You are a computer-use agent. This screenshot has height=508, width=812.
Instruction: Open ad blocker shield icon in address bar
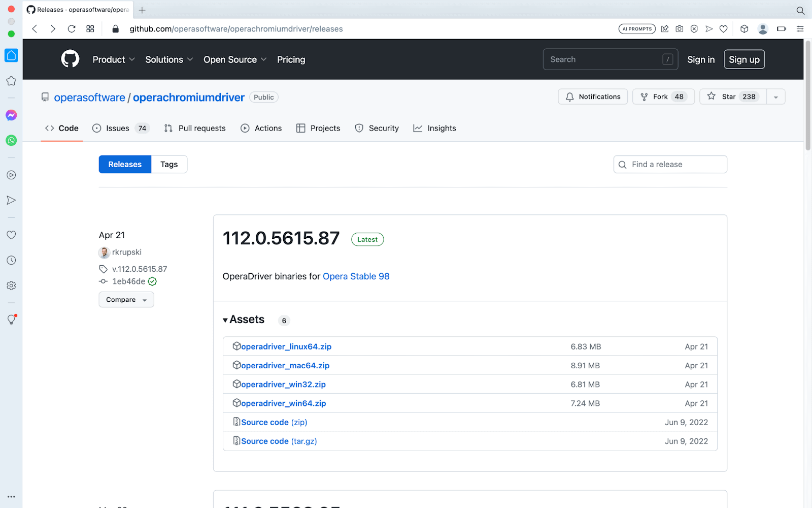point(694,29)
